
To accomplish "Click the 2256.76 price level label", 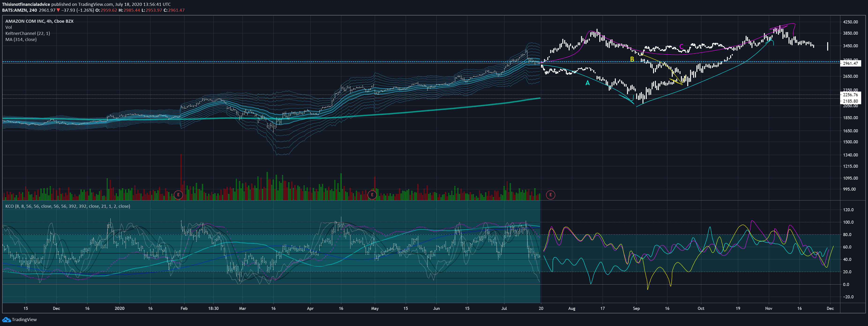I will (x=850, y=95).
